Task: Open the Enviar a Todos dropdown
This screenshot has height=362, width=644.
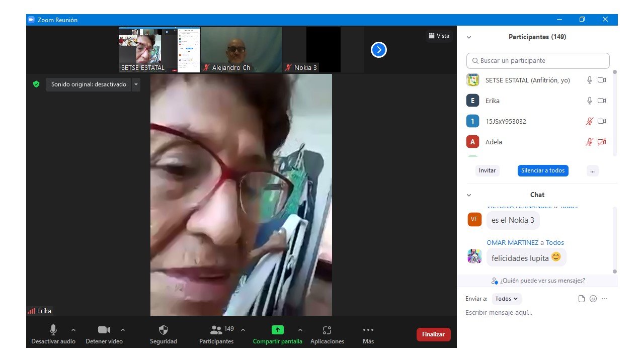Action: click(507, 299)
